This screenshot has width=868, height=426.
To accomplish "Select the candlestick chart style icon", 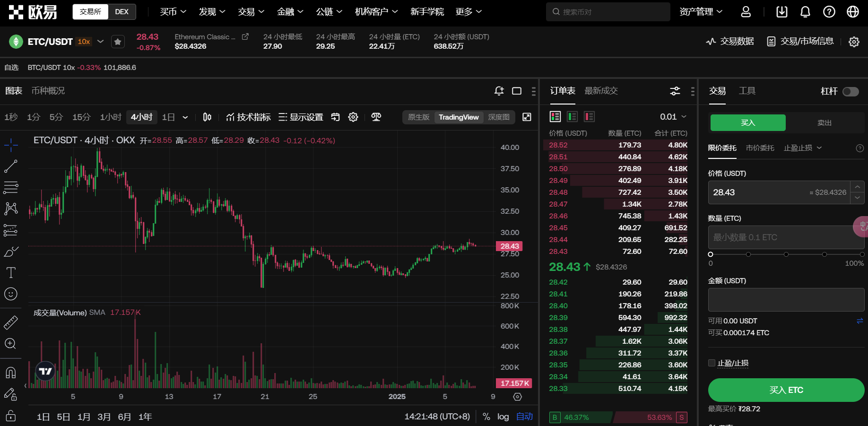I will [x=207, y=117].
